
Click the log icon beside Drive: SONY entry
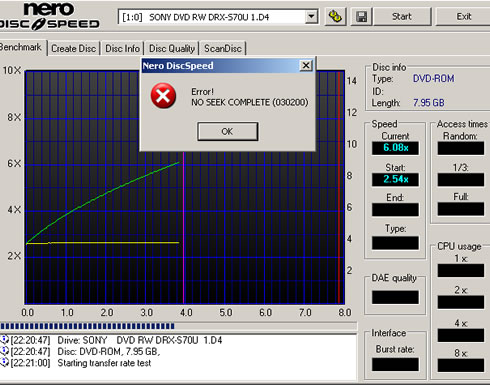pos(4,340)
